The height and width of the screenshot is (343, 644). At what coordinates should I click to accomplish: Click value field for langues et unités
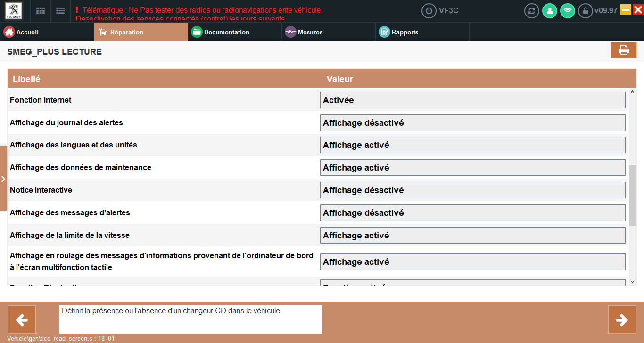[x=473, y=145]
